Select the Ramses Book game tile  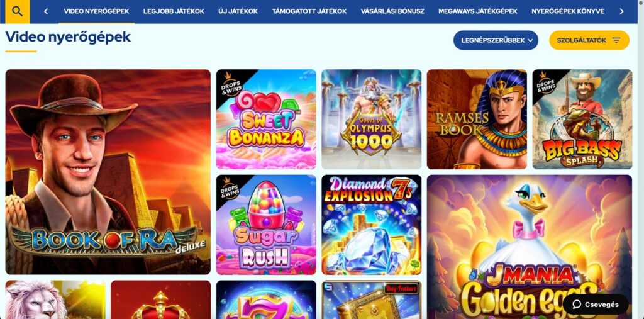tap(477, 119)
